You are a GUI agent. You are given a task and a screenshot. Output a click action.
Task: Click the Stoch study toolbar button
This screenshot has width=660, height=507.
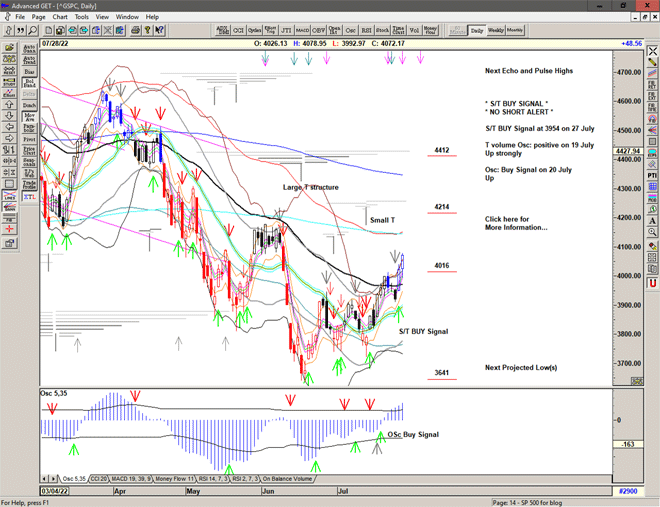[x=381, y=30]
